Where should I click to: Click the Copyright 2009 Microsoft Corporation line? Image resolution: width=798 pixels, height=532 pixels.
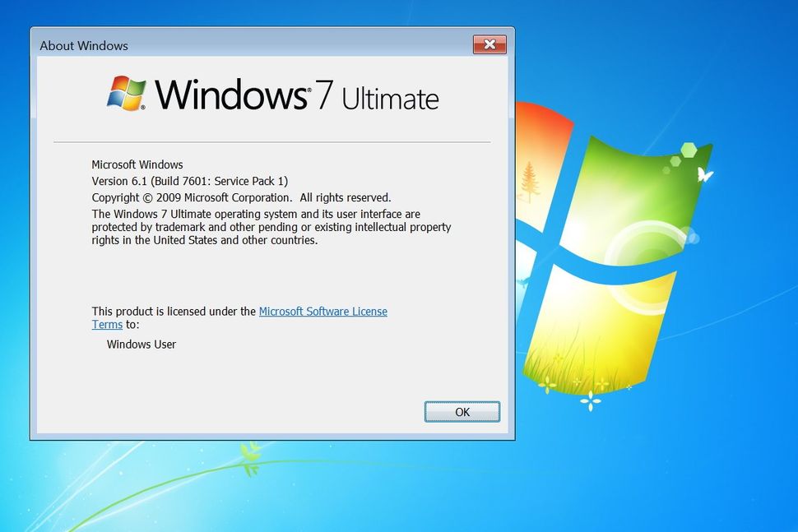click(241, 197)
